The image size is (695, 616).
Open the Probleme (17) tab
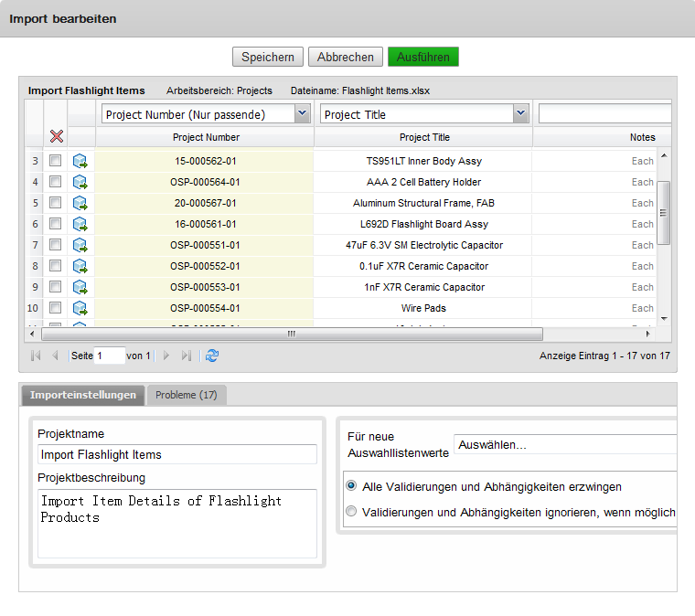click(187, 395)
